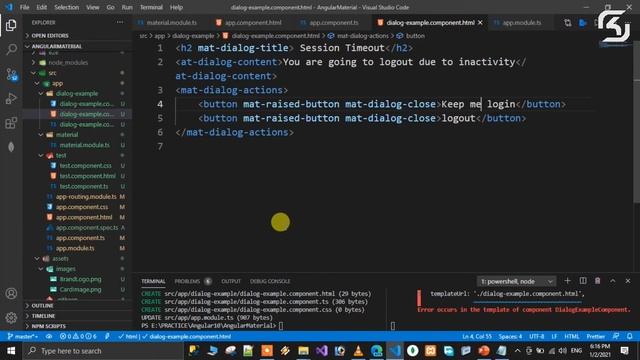Maximize the terminal panel with up chevron

613,281
